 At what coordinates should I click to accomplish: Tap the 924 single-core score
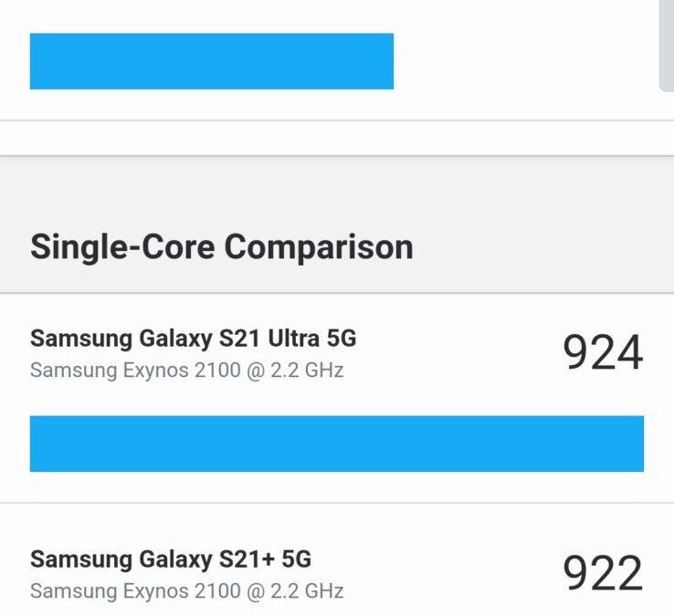pyautogui.click(x=603, y=353)
